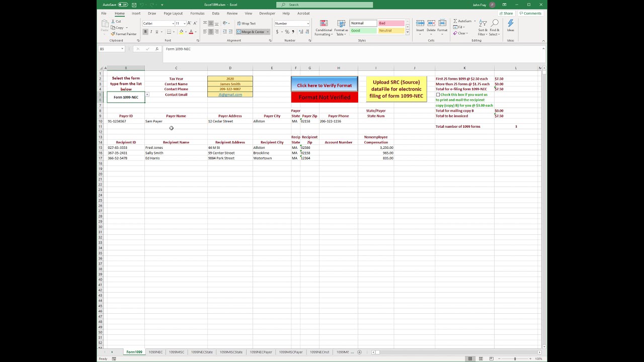Click the horizontal scrollbar at bottom
The height and width of the screenshot is (362, 644).
455,352
